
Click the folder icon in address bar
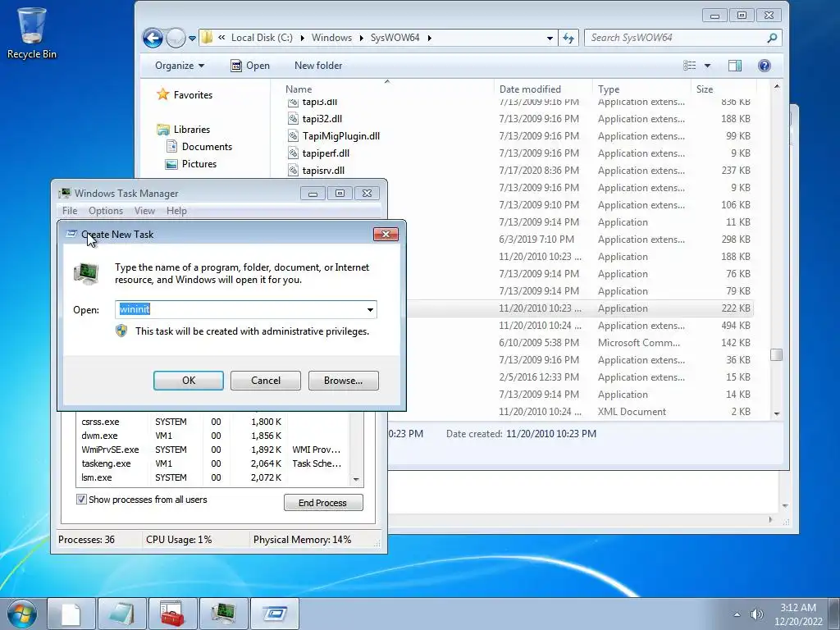click(207, 38)
